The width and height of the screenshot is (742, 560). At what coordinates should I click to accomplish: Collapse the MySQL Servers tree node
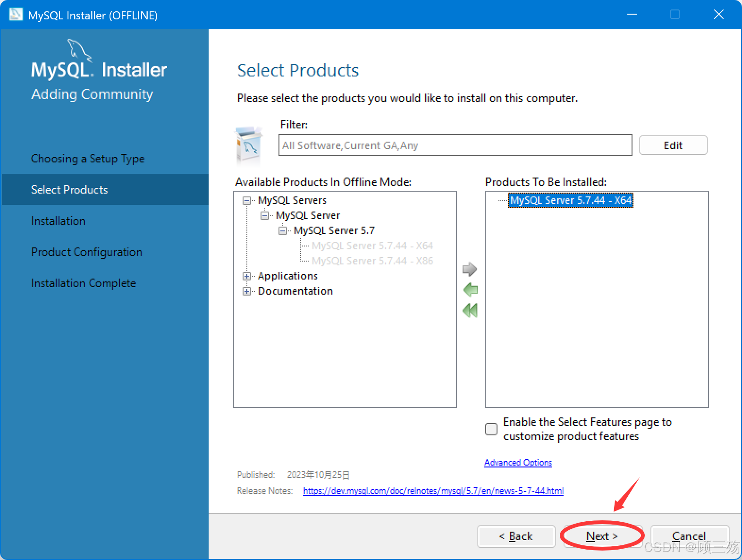[246, 201]
